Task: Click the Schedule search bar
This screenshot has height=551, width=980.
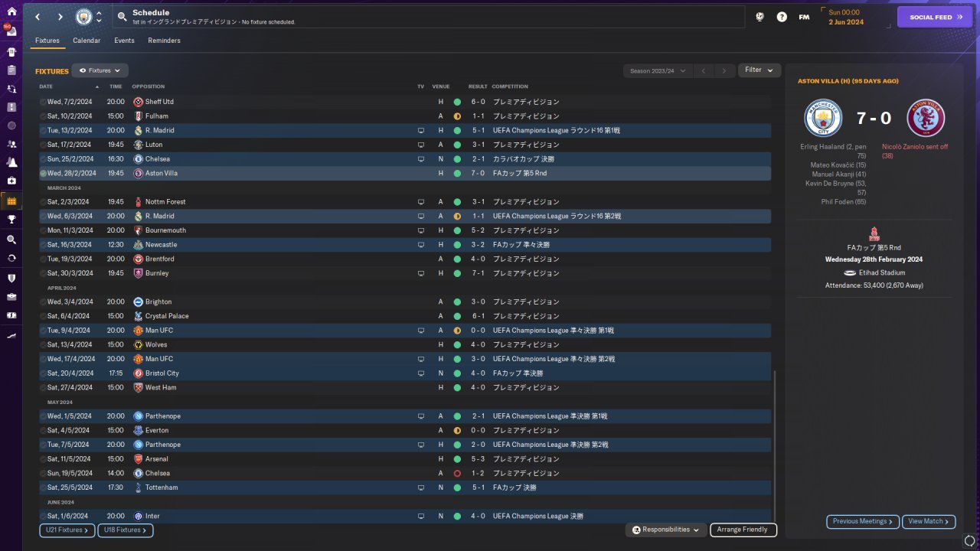Action: (x=429, y=17)
